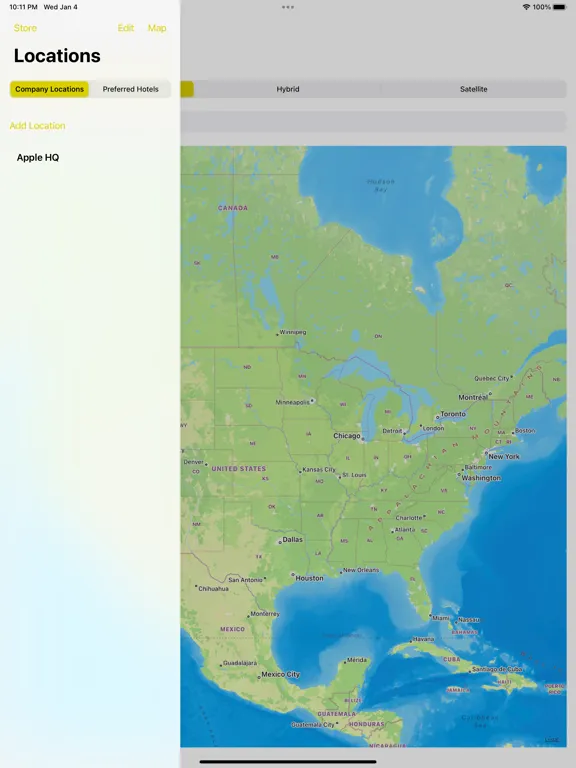Tap the Legal link on map
This screenshot has width=576, height=768.
tap(552, 740)
